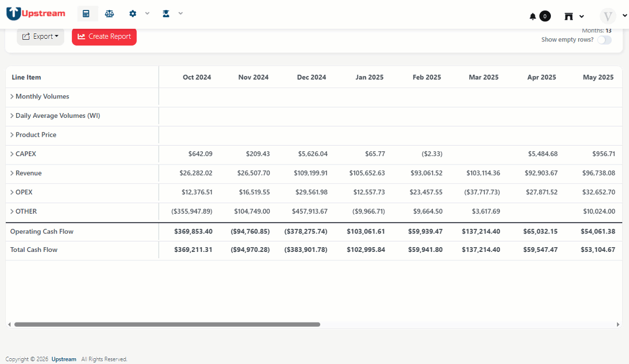Image resolution: width=629 pixels, height=364 pixels.
Task: Open the calculator icon in navbar
Action: [x=86, y=14]
